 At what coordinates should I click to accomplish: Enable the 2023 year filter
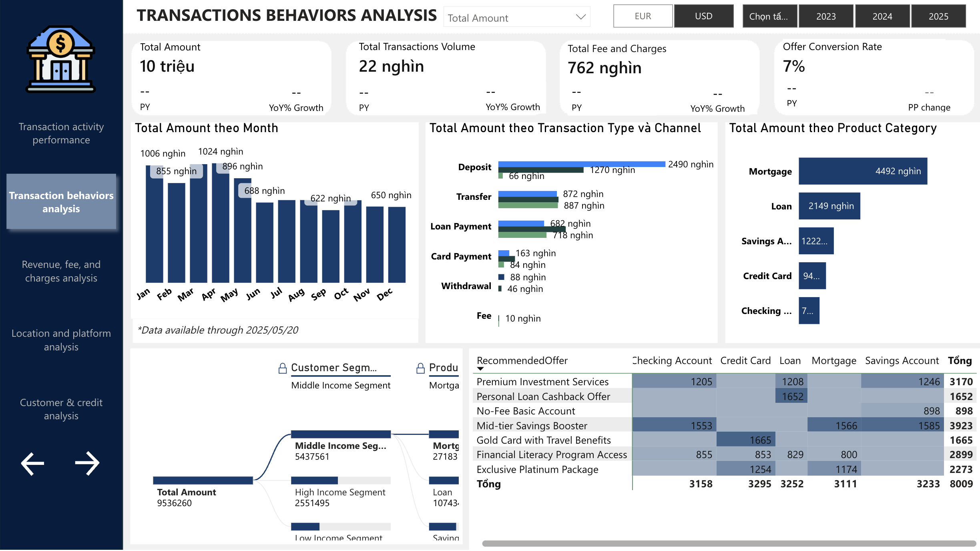[826, 16]
